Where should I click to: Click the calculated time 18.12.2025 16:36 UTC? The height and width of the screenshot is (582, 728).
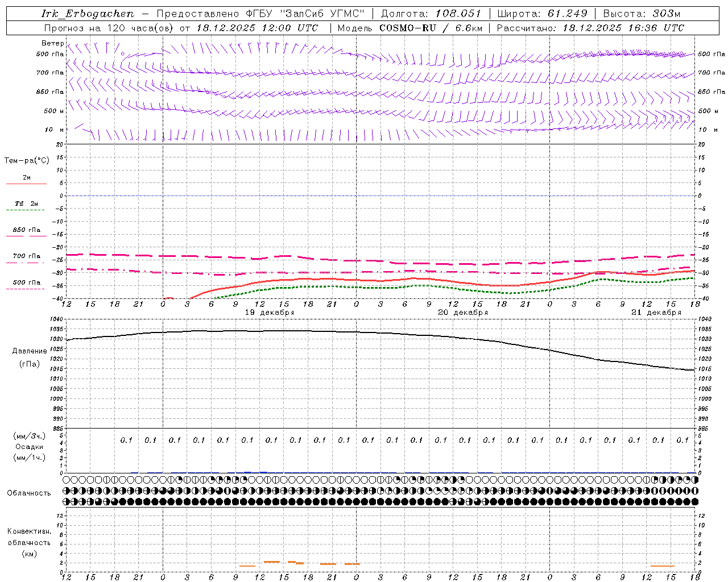tap(623, 28)
